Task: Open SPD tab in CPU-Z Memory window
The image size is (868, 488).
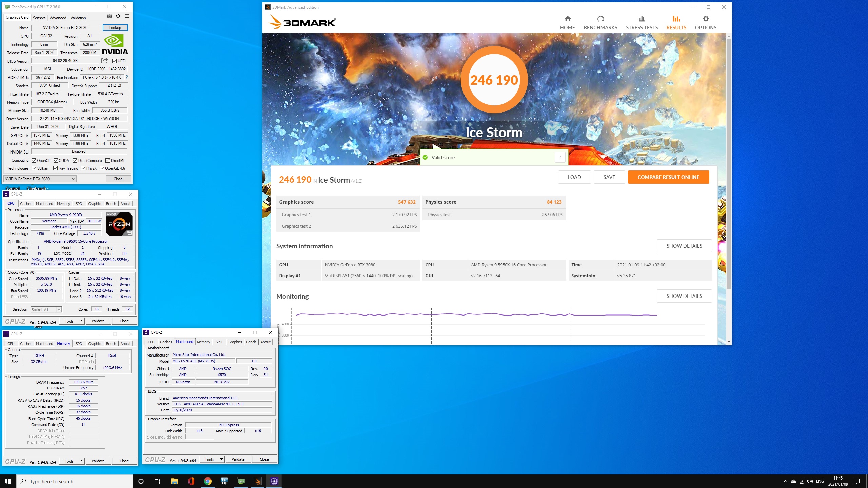Action: point(79,344)
